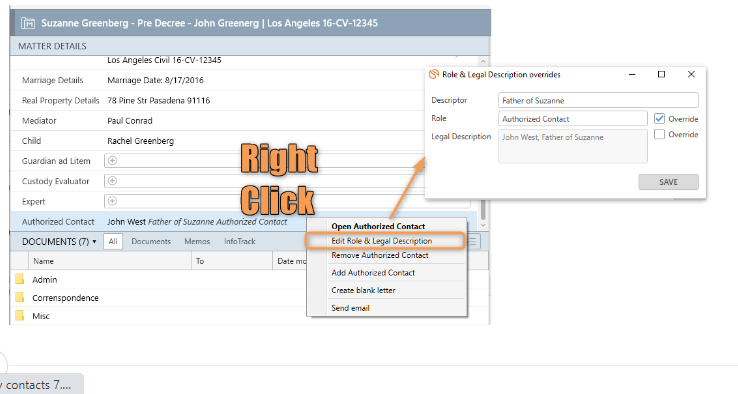Click the matter details scroll down arrow

[483, 225]
